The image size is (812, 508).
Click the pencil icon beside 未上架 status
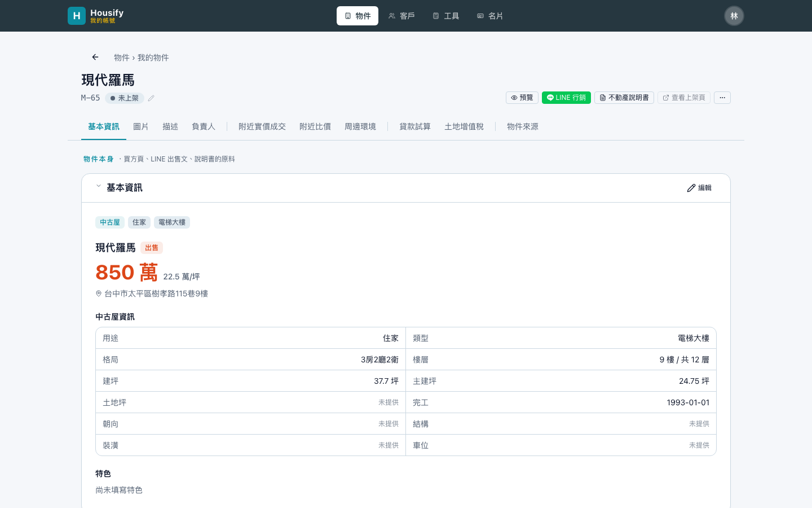[151, 98]
